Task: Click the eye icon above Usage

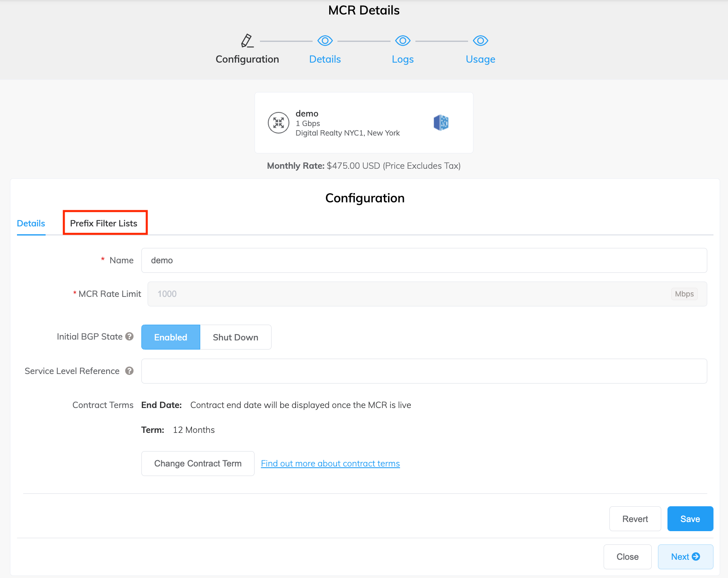Action: point(480,41)
